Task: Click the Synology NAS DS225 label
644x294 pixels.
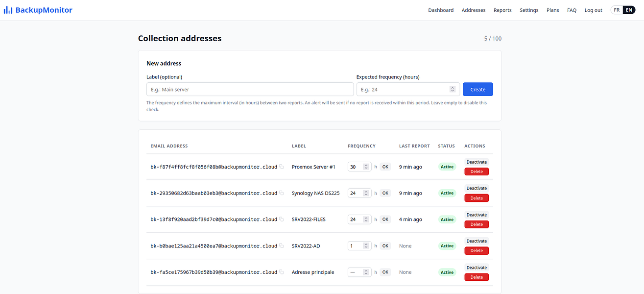Action: coord(315,193)
